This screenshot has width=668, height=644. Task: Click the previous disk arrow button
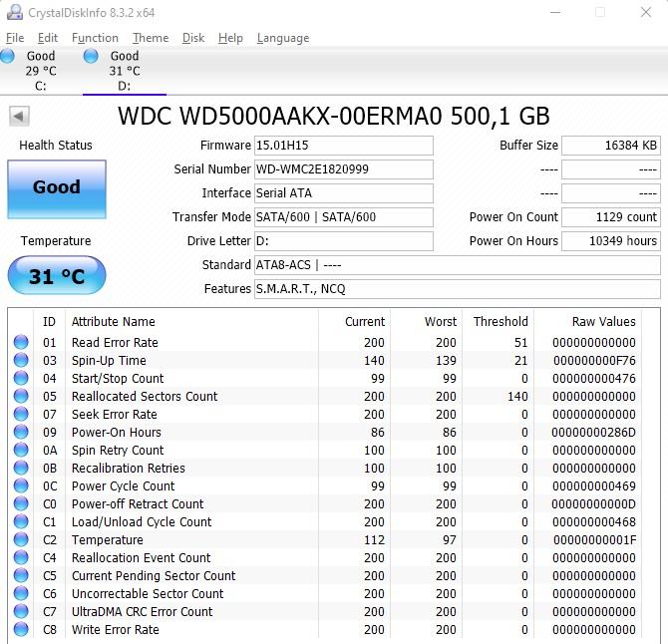tap(19, 117)
